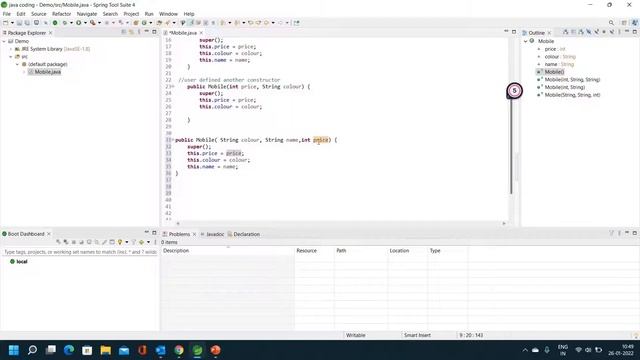Open the Project menu

click(131, 14)
